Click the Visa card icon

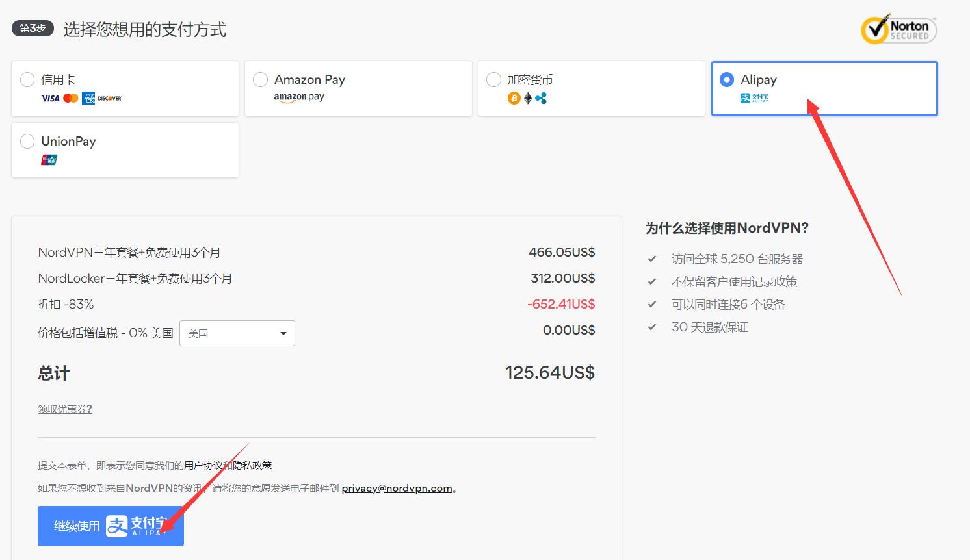point(50,98)
